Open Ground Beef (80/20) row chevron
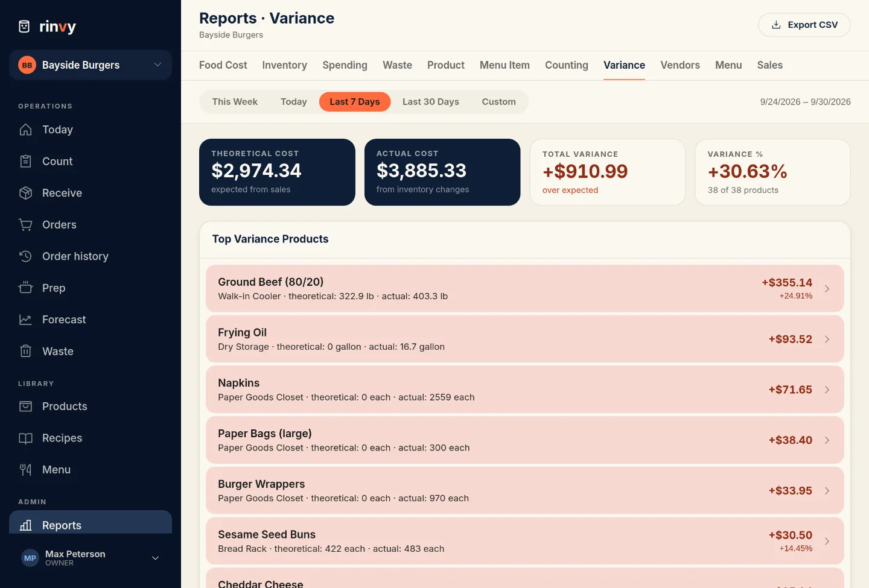Screen dimensions: 869x588 pyautogui.click(x=827, y=288)
